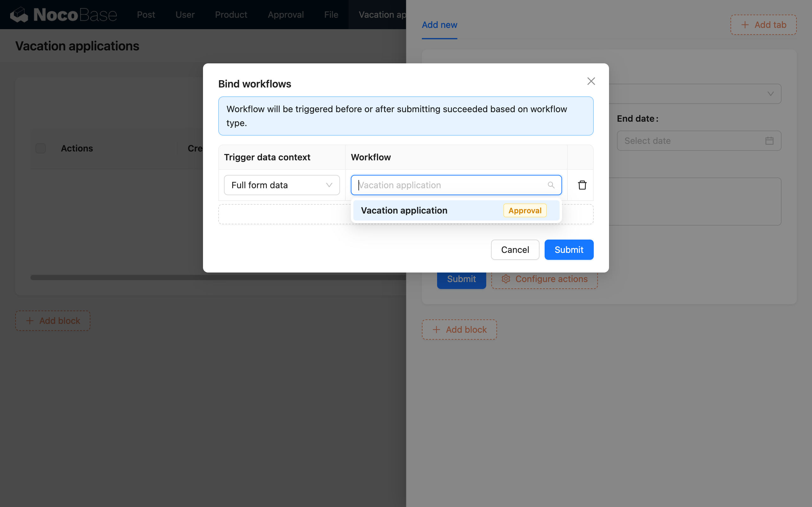Submit the Bind workflows dialog
812x507 pixels.
coord(569,249)
